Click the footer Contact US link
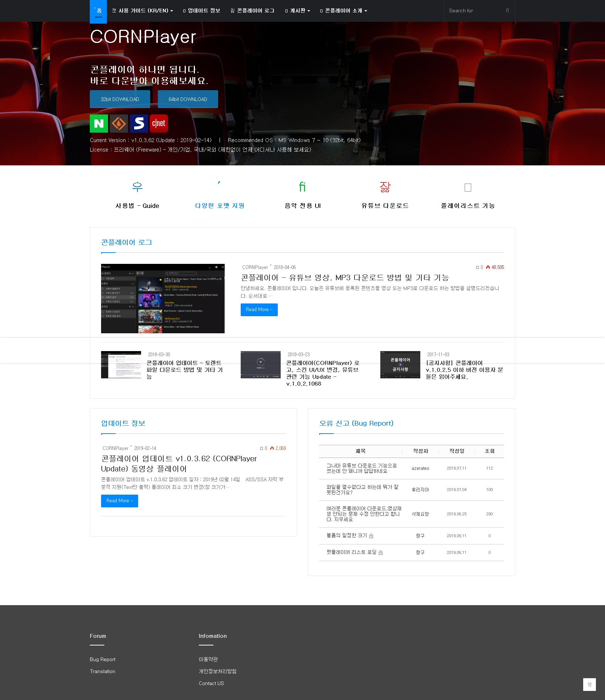The image size is (605, 700). click(211, 684)
